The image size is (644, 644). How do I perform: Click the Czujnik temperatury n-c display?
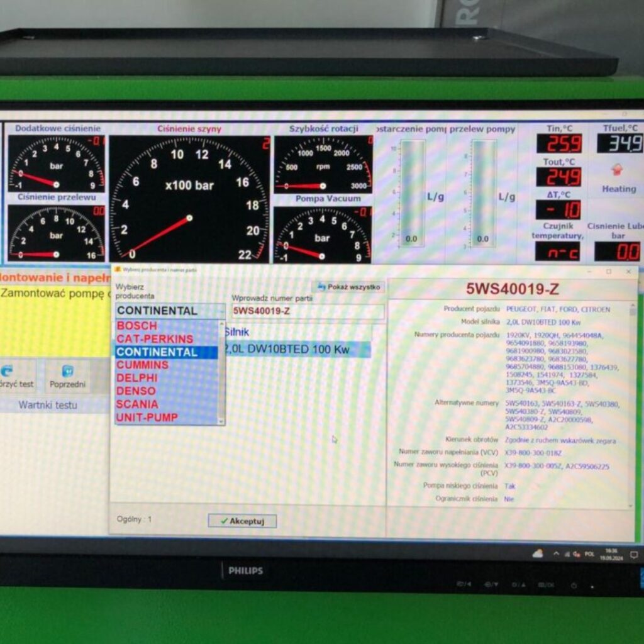(x=557, y=252)
